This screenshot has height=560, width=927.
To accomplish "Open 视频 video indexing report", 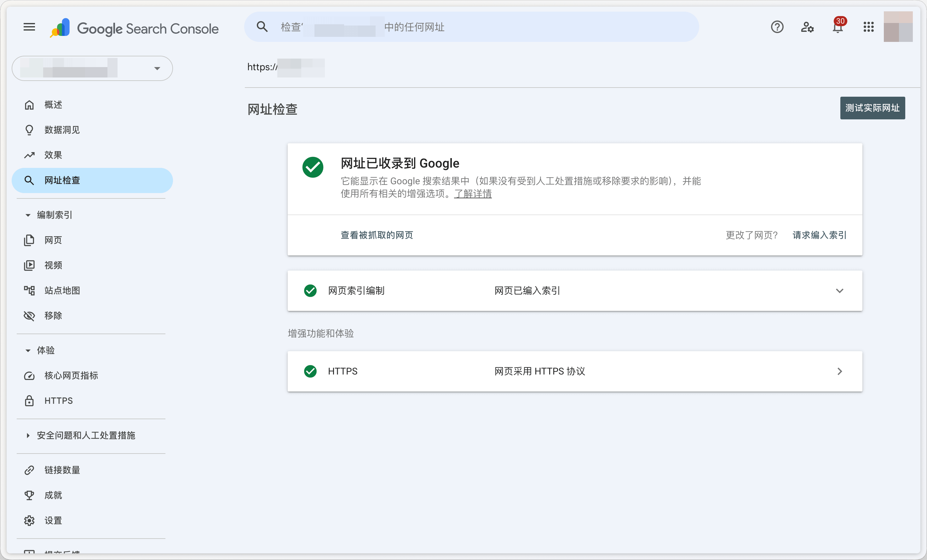I will pos(92,265).
